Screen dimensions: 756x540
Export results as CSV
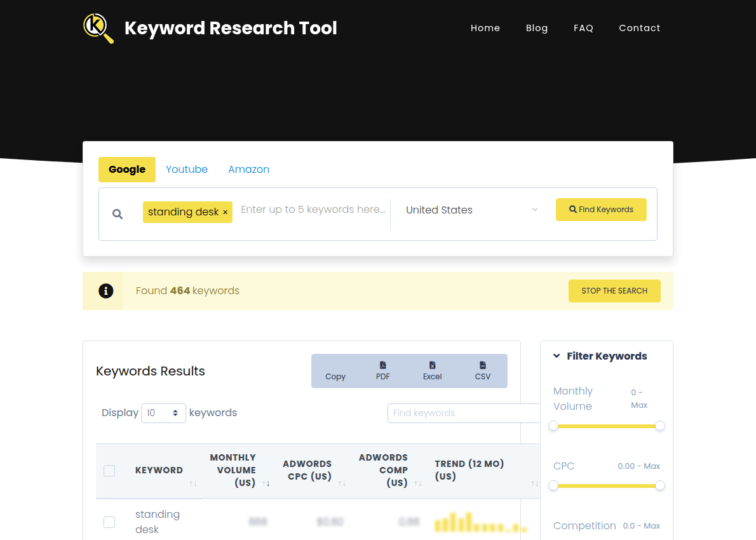click(x=483, y=371)
